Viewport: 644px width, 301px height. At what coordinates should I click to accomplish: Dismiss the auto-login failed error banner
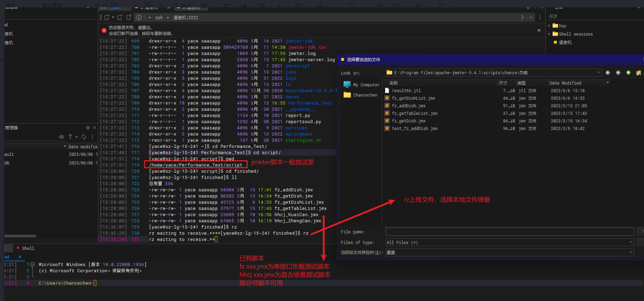tap(539, 30)
